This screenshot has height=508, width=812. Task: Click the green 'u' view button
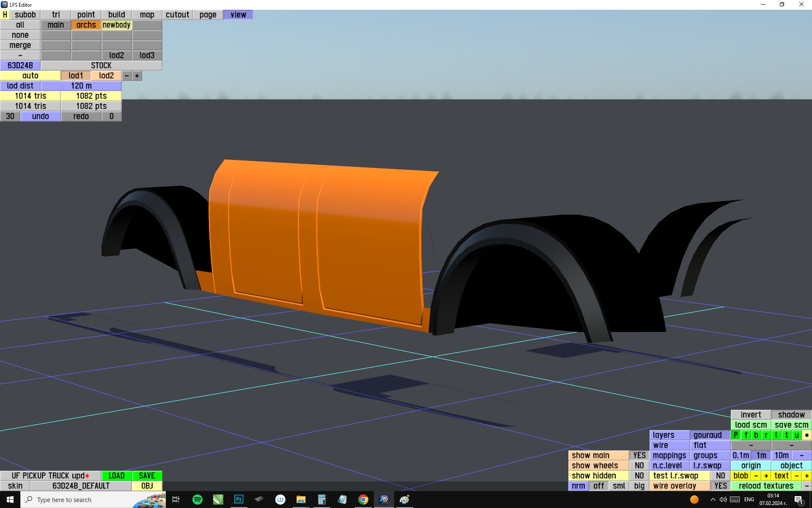796,435
